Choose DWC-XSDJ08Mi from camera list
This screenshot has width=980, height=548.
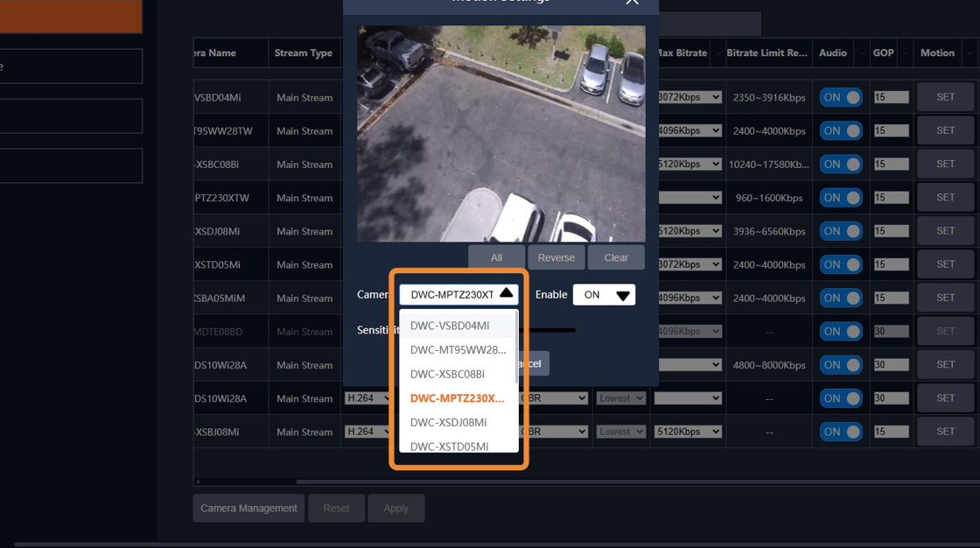pyautogui.click(x=457, y=422)
